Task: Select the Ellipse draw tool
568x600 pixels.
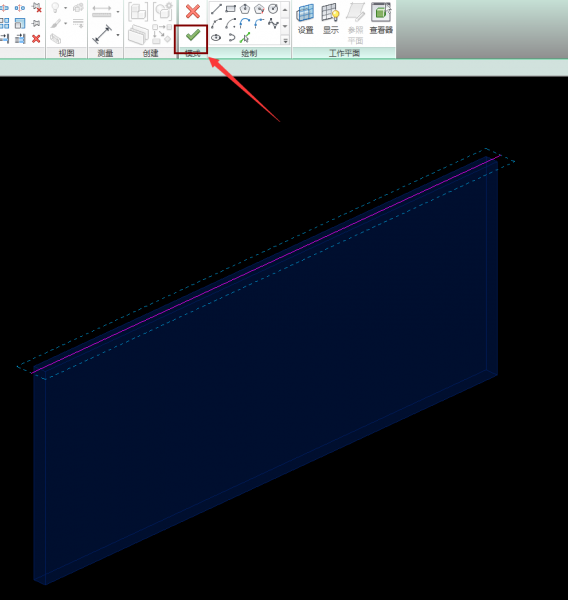Action: [x=216, y=37]
